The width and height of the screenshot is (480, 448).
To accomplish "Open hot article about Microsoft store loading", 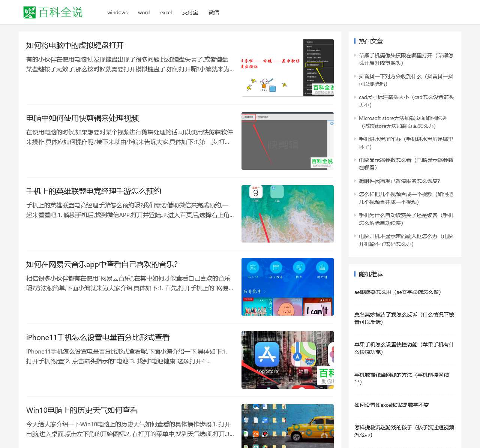I will 402,122.
